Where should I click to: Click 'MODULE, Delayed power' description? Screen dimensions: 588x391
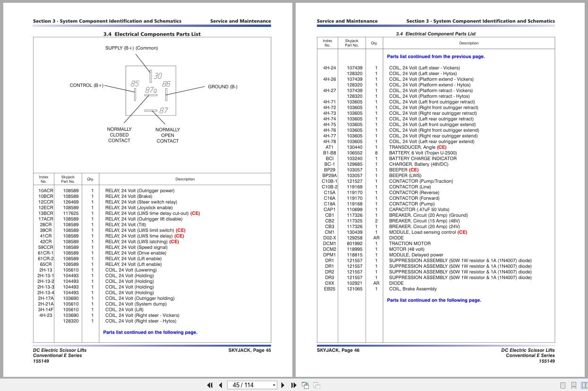416,255
